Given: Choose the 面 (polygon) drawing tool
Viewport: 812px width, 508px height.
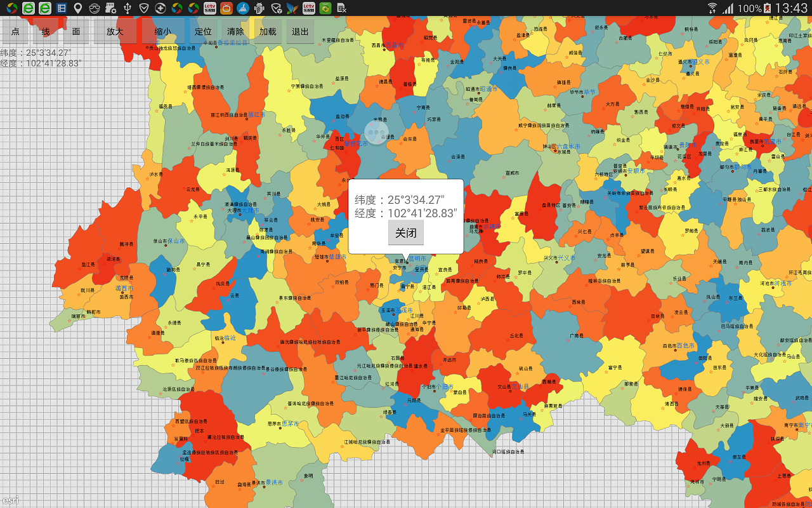Looking at the screenshot, I should [76, 32].
